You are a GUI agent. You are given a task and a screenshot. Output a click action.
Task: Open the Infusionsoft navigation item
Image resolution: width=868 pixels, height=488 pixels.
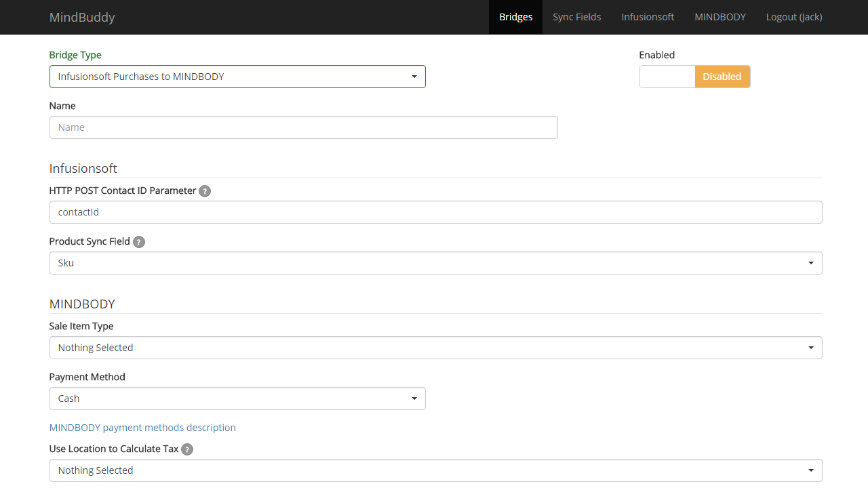click(x=648, y=17)
